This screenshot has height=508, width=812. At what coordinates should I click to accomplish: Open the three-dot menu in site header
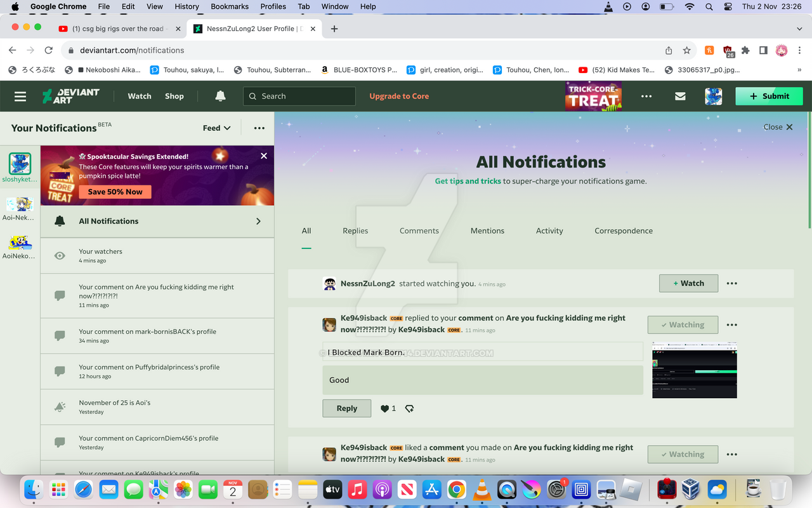coord(646,97)
